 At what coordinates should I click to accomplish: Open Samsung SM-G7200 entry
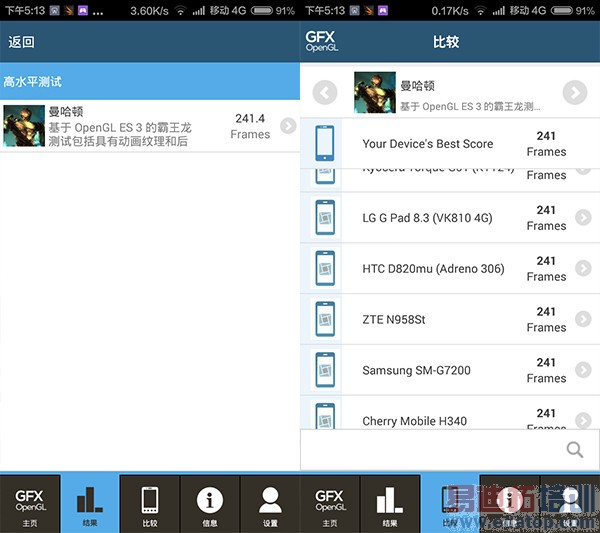(x=416, y=370)
